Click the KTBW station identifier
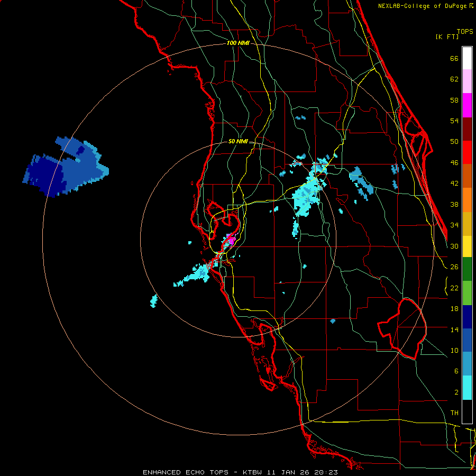This screenshot has height=476, width=476. pos(252,472)
